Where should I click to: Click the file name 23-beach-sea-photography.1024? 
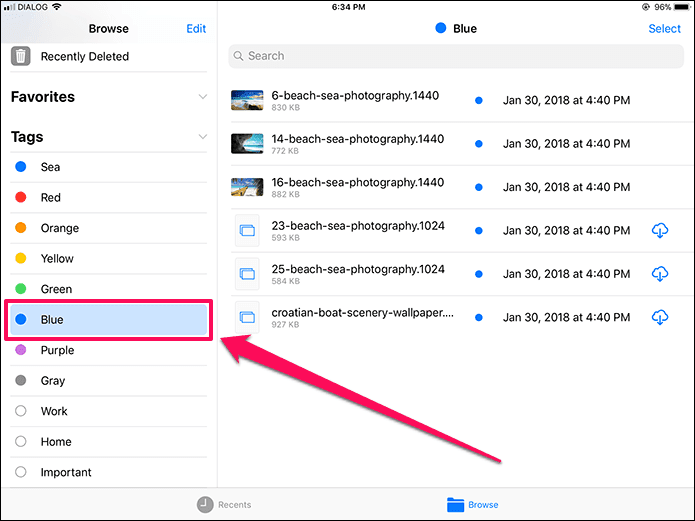click(x=358, y=226)
